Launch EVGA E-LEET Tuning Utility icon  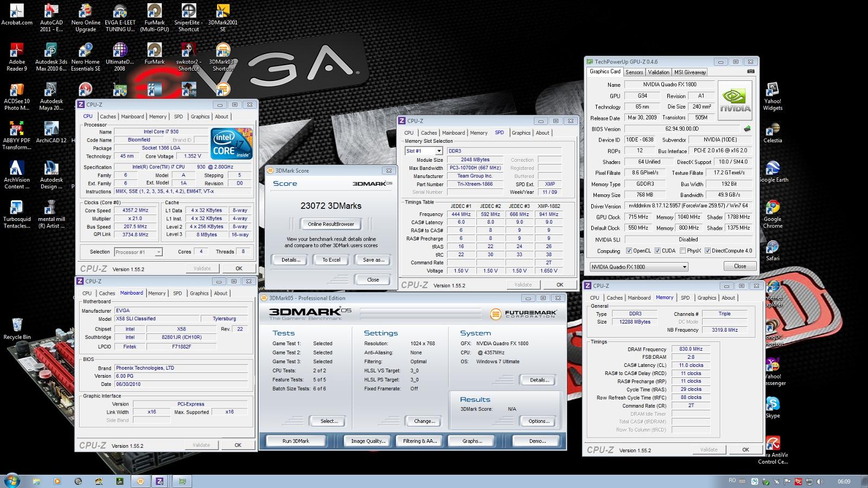tap(120, 18)
